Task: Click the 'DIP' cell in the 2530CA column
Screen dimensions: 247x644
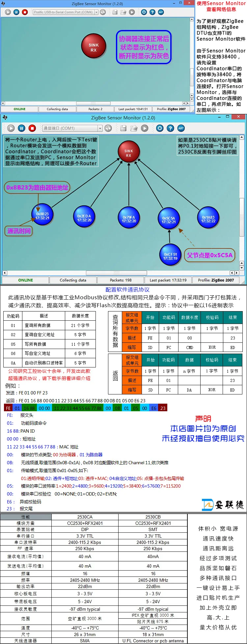Action: 85,529
